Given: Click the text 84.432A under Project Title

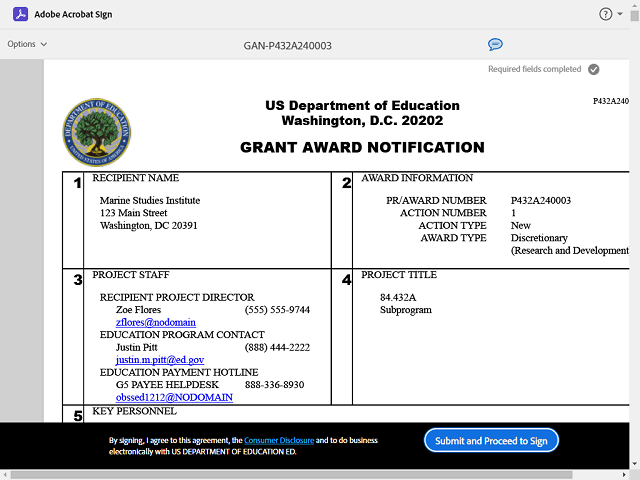Looking at the screenshot, I should [398, 298].
